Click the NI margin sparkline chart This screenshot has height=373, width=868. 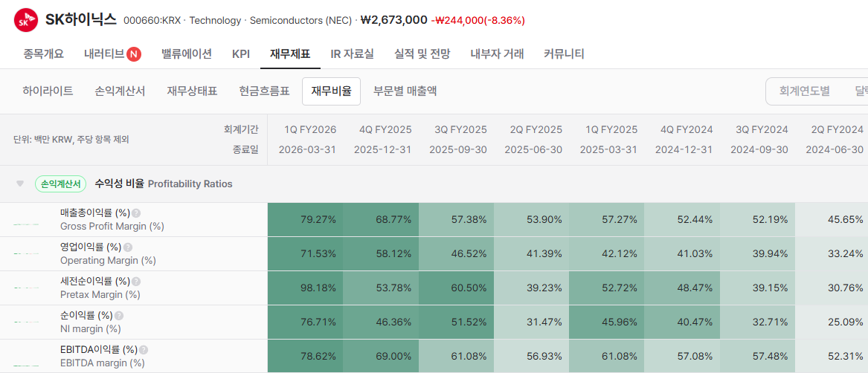tap(27, 322)
